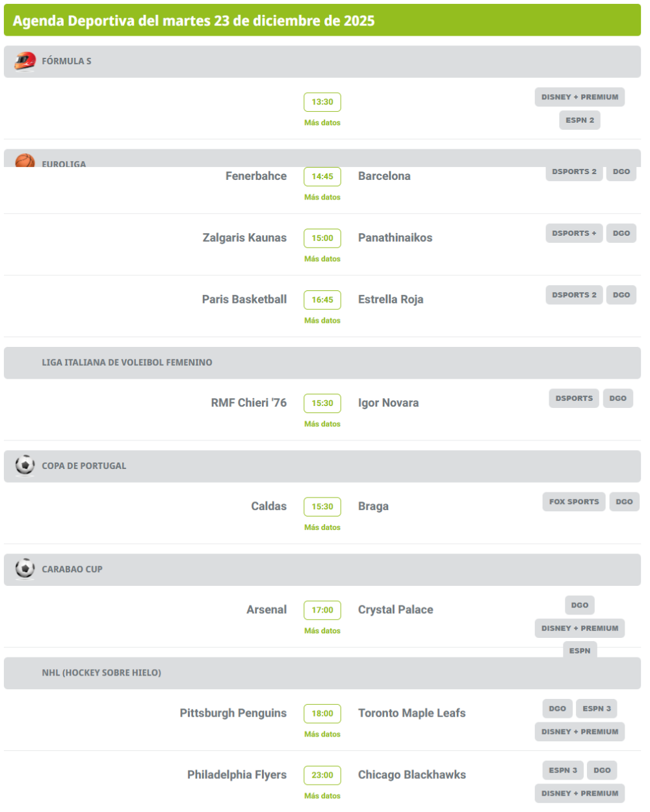Click the FOX SPORTS channel badge
Viewport: 650px width, 812px height.
(574, 501)
